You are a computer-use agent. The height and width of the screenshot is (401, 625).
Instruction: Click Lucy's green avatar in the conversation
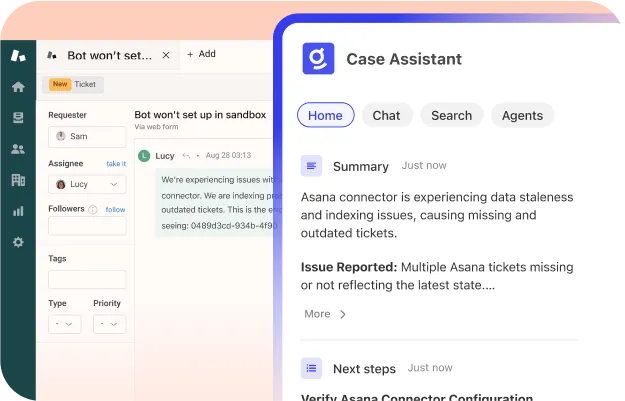pos(144,156)
